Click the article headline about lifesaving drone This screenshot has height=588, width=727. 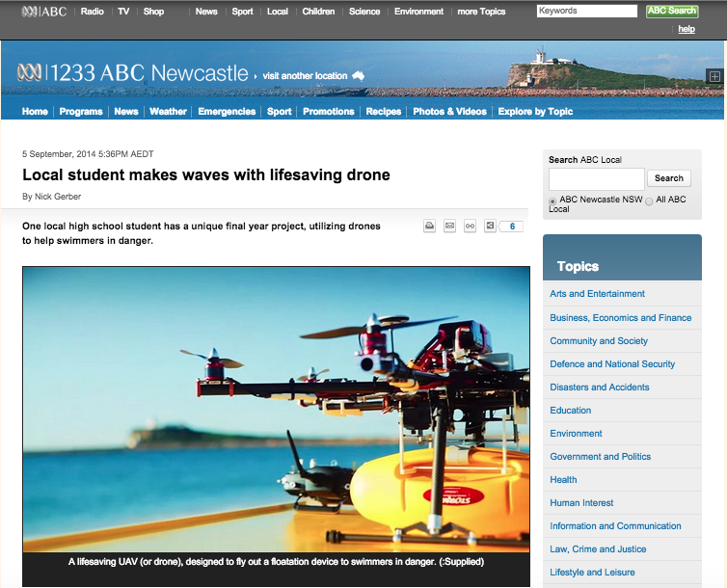pyautogui.click(x=206, y=175)
